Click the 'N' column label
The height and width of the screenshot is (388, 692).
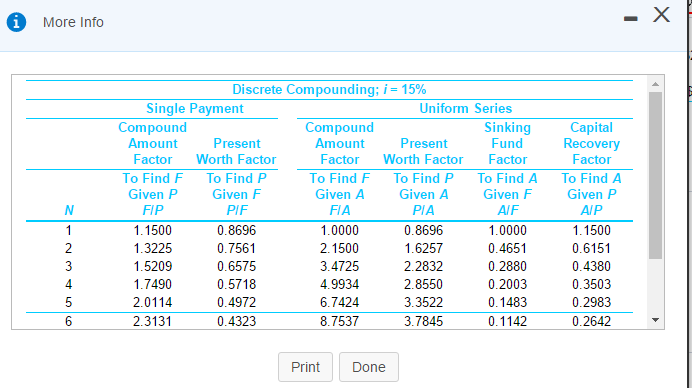69,210
